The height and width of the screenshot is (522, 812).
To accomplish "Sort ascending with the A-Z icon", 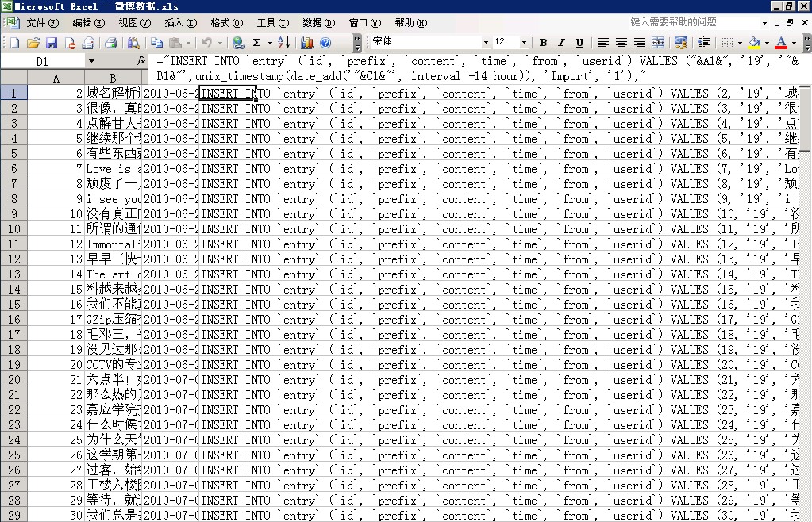I will click(284, 43).
